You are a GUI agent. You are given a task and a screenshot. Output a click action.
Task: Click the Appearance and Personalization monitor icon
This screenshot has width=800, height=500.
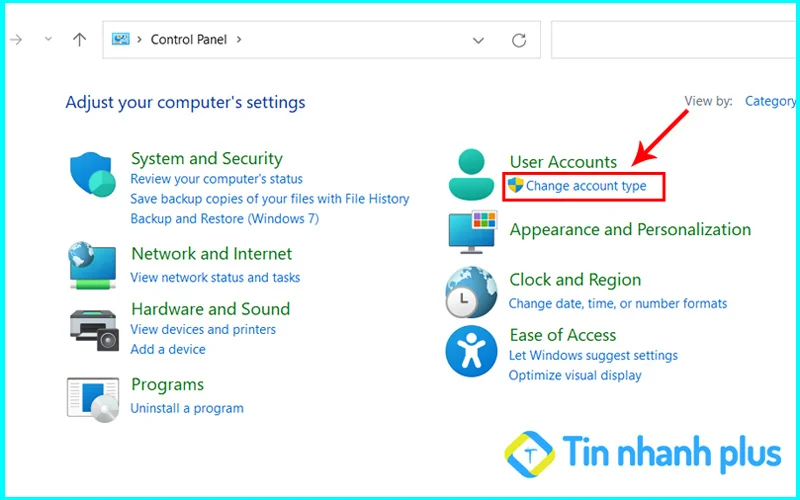472,232
